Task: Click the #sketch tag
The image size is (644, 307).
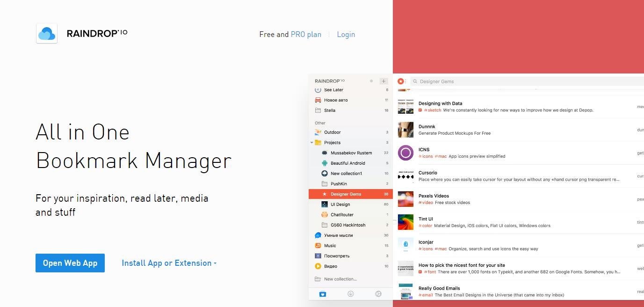Action: tap(433, 110)
